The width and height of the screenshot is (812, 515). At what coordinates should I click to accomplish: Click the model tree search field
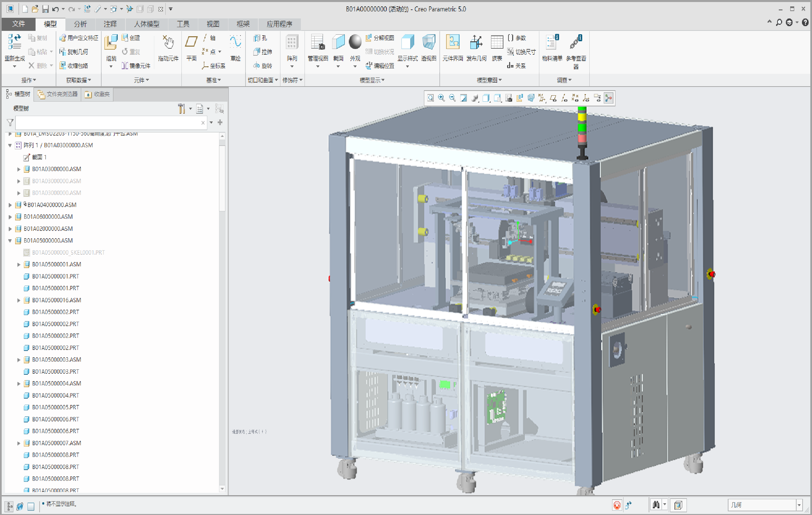click(108, 122)
